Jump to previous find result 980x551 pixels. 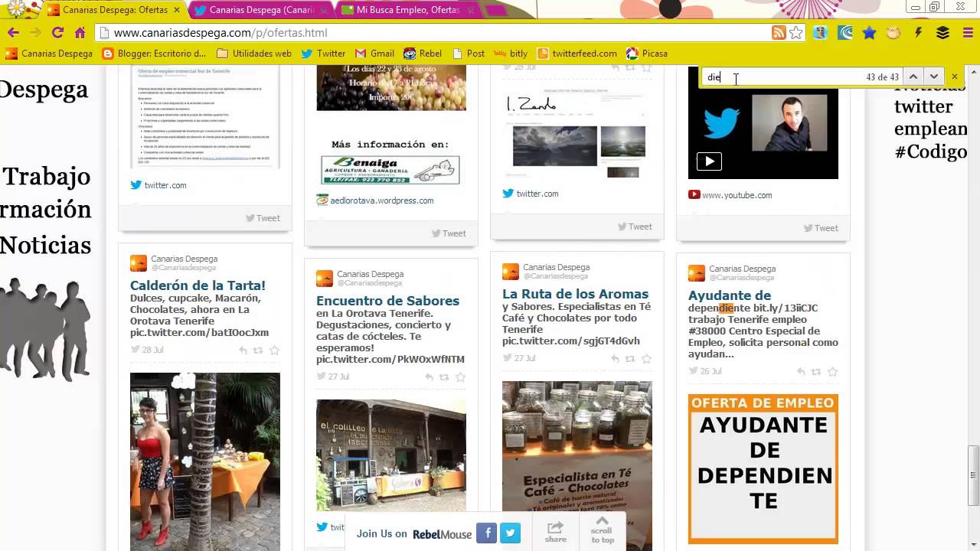point(913,77)
